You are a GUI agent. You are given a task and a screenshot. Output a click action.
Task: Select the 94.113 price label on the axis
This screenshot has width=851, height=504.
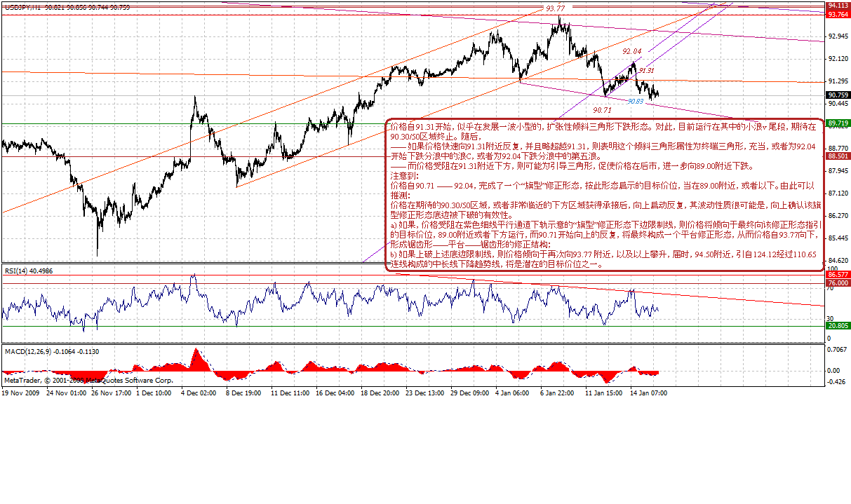838,5
